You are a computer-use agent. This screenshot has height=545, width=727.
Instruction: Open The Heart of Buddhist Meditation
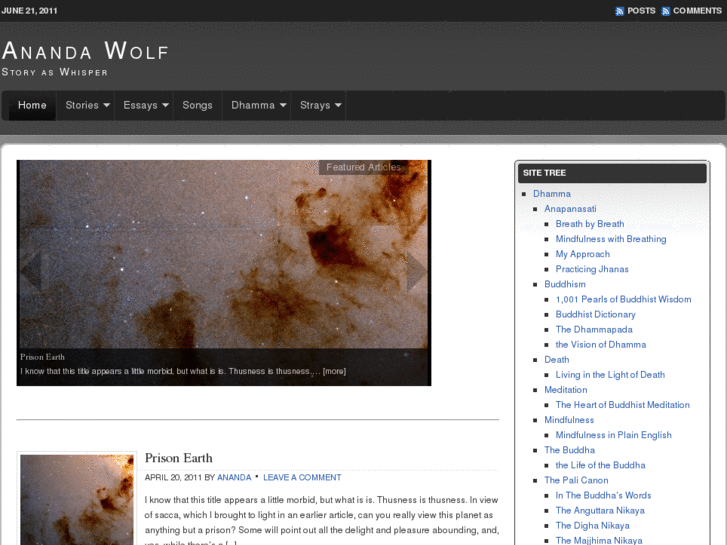pyautogui.click(x=623, y=405)
